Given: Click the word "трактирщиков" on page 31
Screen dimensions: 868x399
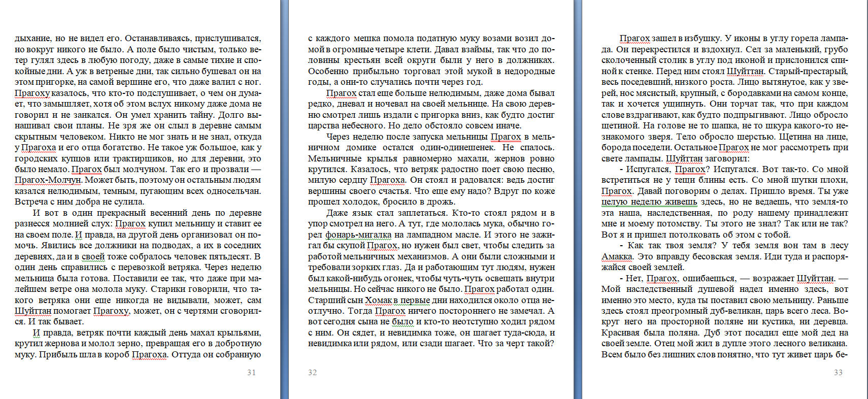Looking at the screenshot, I should (145, 158).
